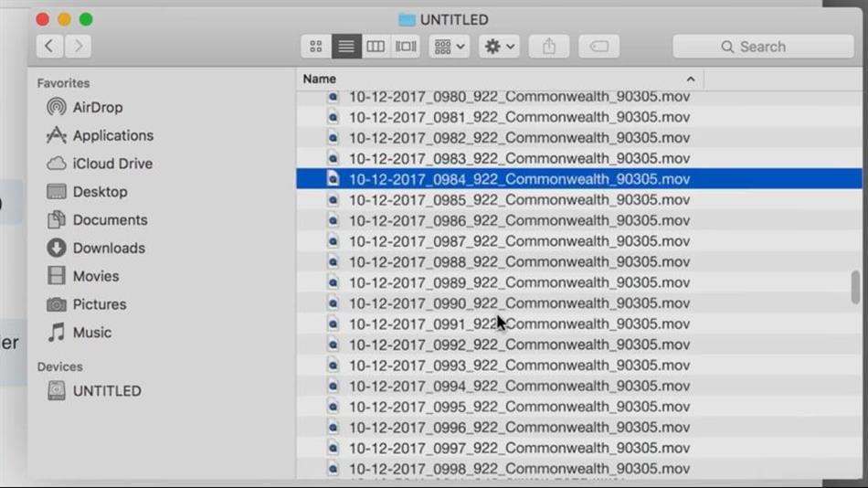Click the Share toolbar button
Viewport: 868px width, 488px height.
pyautogui.click(x=549, y=47)
